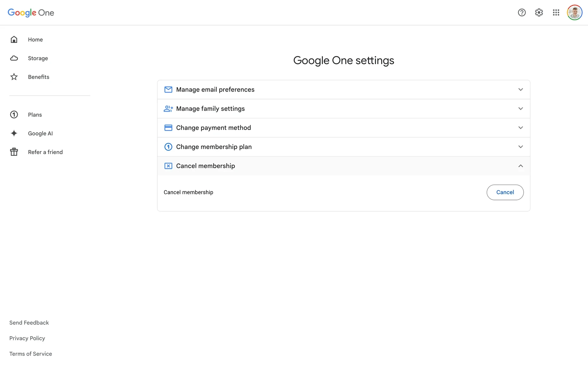This screenshot has width=588, height=368.
Task: Click the Manage family settings label
Action: (210, 109)
